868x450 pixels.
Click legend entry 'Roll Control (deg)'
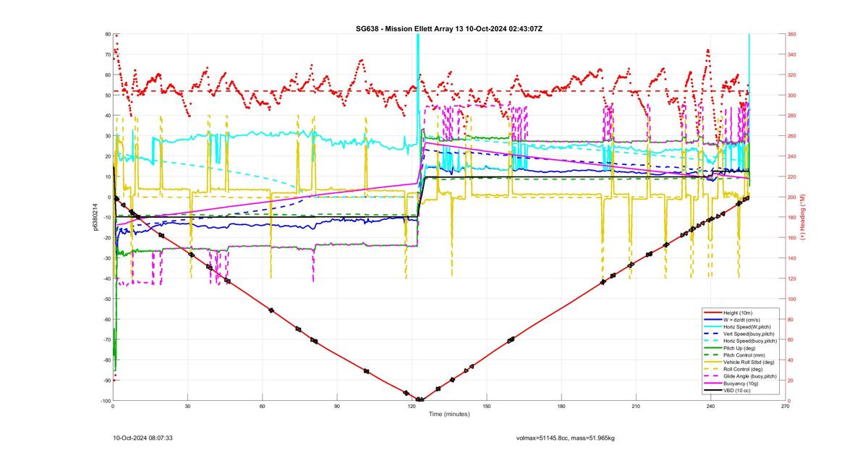click(744, 368)
